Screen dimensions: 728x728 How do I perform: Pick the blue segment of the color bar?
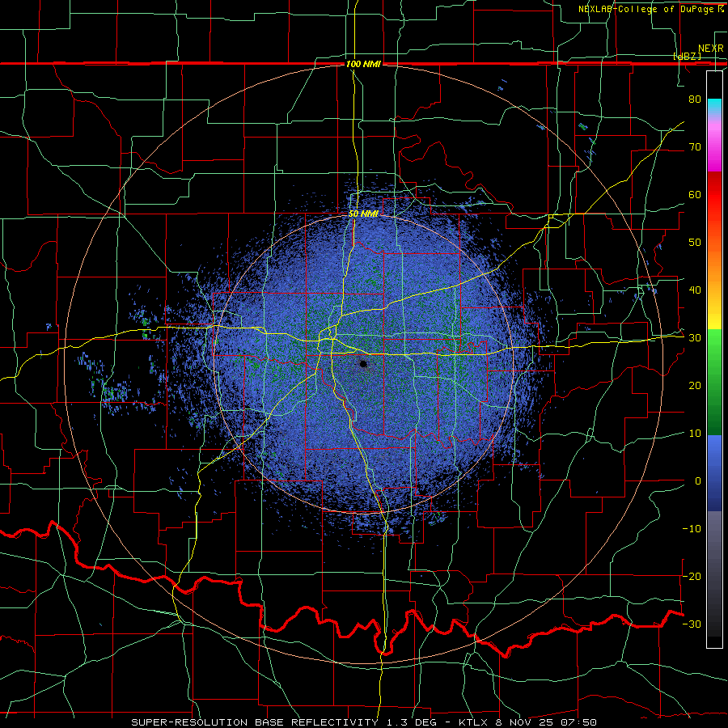714,472
